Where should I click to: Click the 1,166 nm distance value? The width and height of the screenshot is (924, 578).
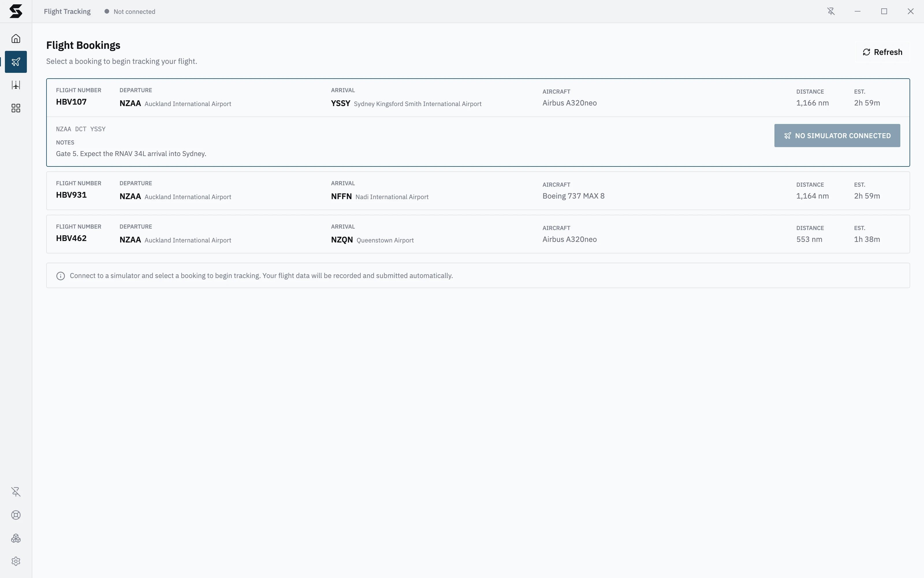coord(813,103)
